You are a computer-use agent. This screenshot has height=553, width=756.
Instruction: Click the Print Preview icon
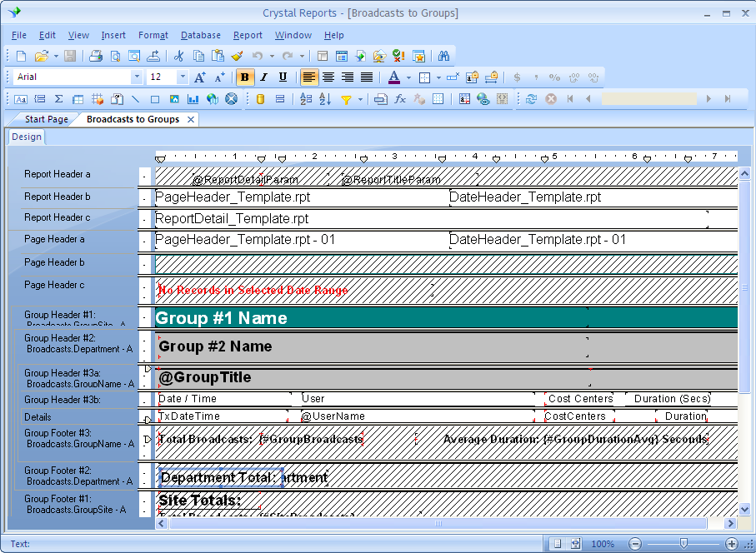click(114, 56)
